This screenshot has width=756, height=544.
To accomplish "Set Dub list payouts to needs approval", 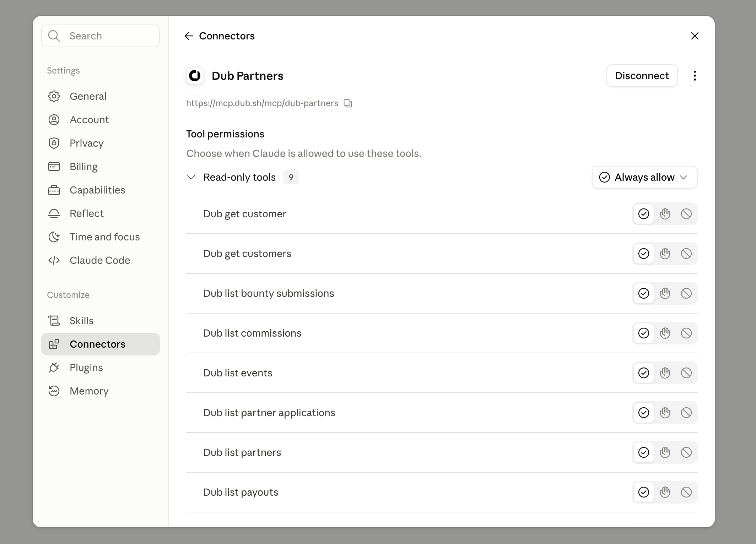I will point(665,492).
